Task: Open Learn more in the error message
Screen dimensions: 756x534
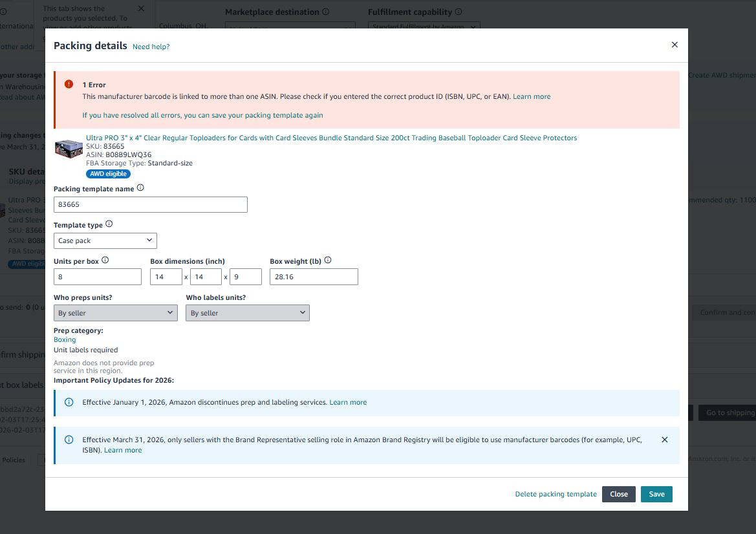Action: [x=532, y=96]
